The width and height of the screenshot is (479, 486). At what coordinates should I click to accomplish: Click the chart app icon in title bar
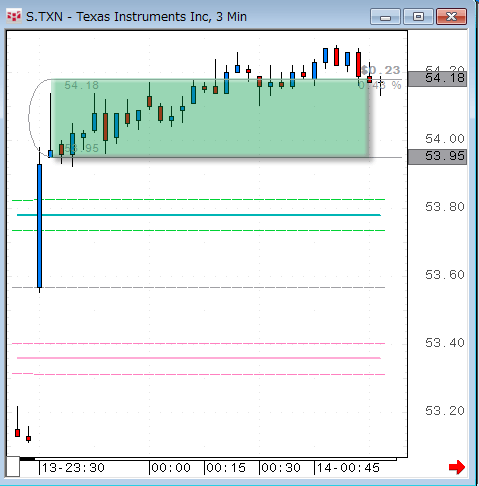[x=14, y=16]
